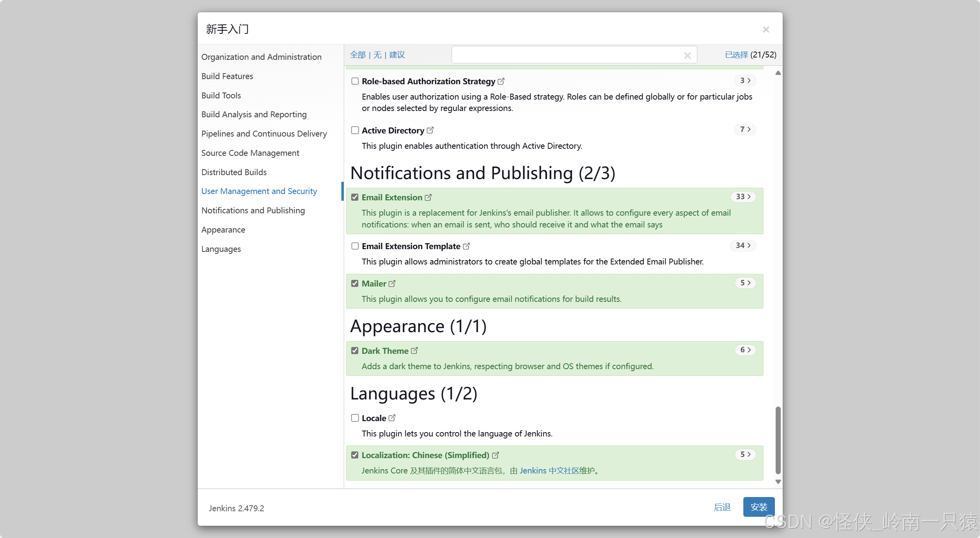Screen dimensions: 980x538
Task: Enable the Active Directory plugin checkbox
Action: click(355, 130)
